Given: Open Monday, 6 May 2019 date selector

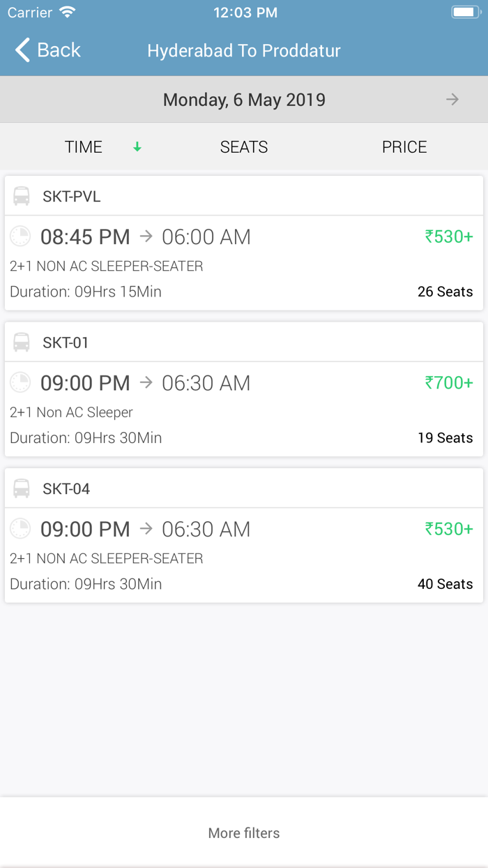Looking at the screenshot, I should coord(244,100).
